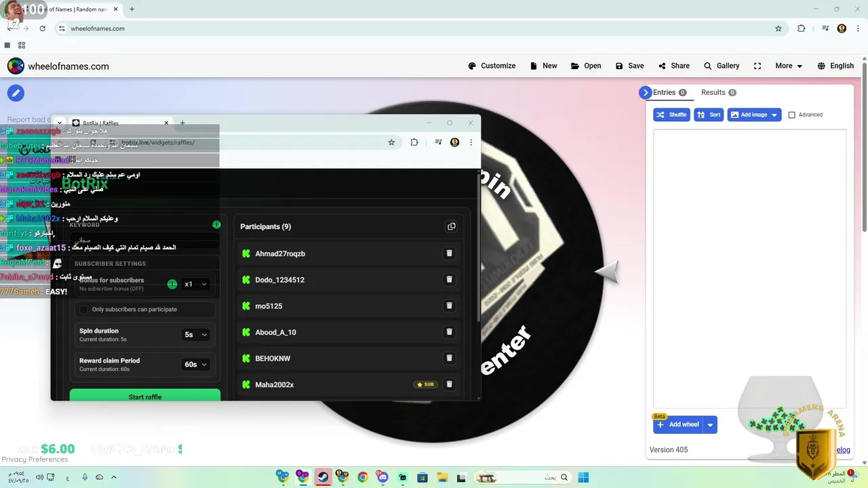Image resolution: width=868 pixels, height=488 pixels.
Task: Click Version 405 text
Action: 669,450
